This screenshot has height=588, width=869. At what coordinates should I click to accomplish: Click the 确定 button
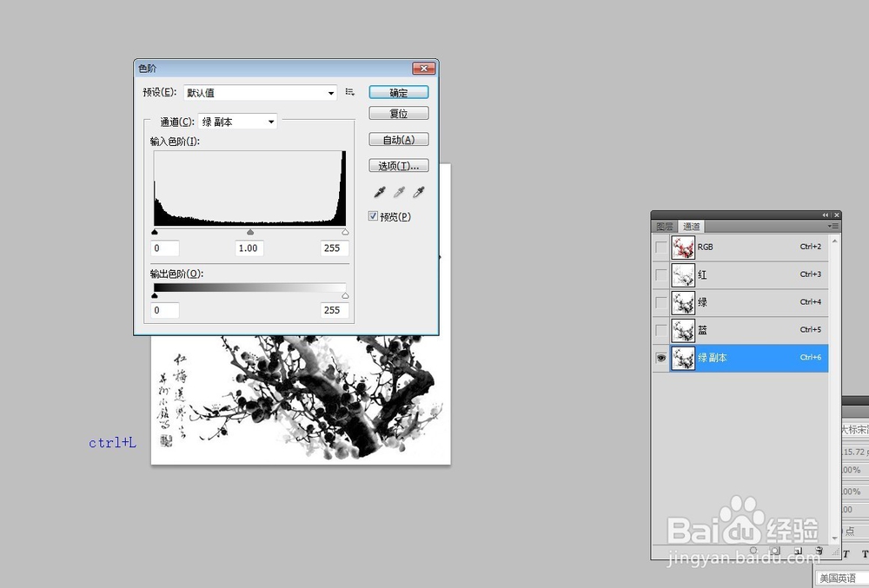tap(399, 92)
